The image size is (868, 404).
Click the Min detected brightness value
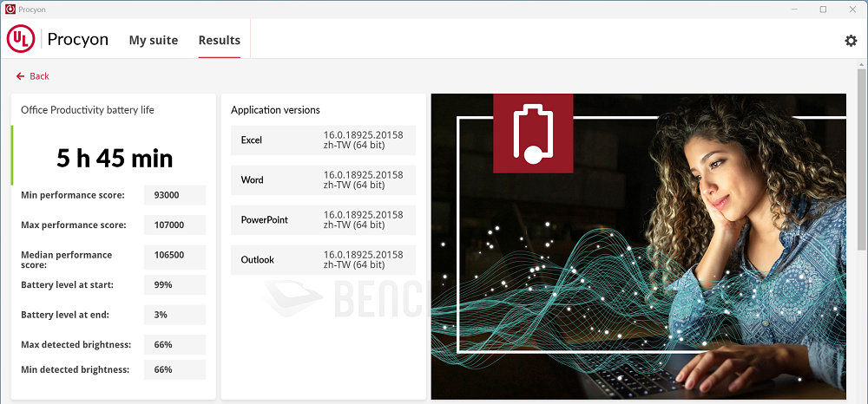tap(175, 369)
